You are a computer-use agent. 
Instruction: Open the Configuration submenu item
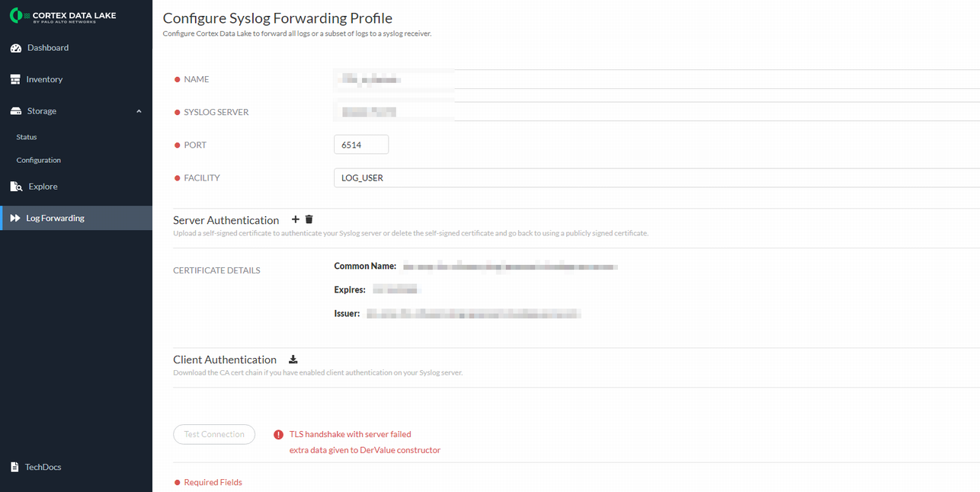39,160
